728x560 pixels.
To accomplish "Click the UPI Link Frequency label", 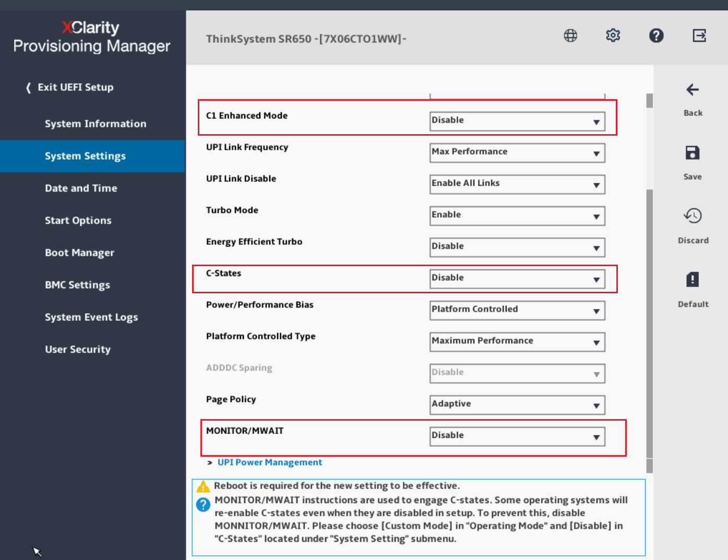I will pos(247,147).
